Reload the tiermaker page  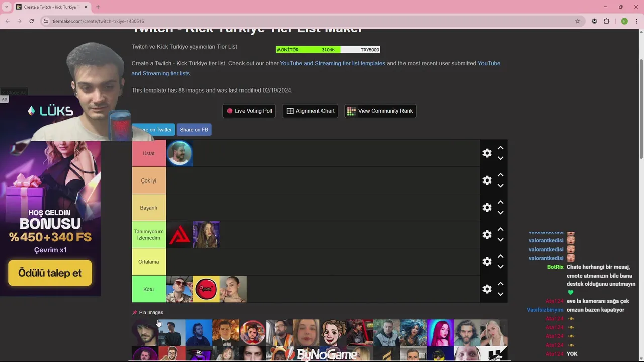pyautogui.click(x=31, y=21)
